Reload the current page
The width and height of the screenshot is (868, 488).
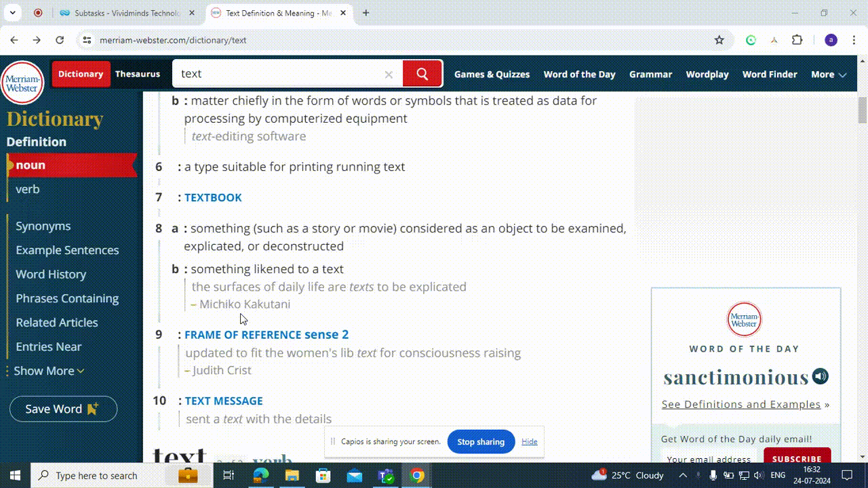click(60, 40)
